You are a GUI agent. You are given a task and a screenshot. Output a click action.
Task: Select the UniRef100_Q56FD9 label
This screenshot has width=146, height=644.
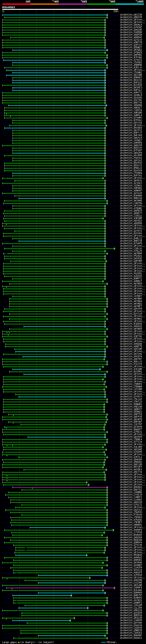point(131,35)
